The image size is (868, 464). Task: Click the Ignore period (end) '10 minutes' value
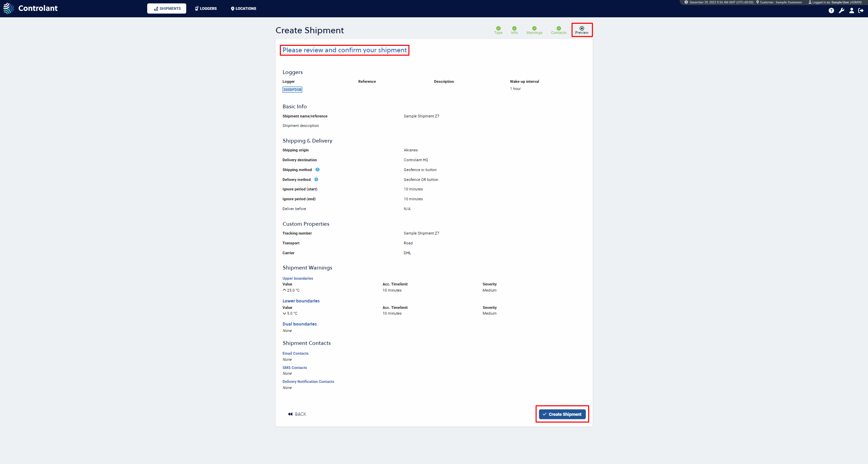tap(413, 199)
